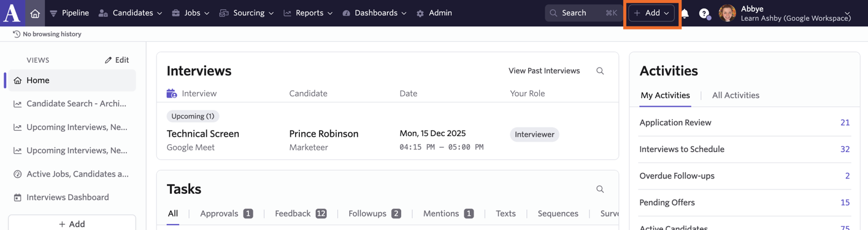Switch to the All Activities tab
The image size is (868, 230).
[x=735, y=95]
